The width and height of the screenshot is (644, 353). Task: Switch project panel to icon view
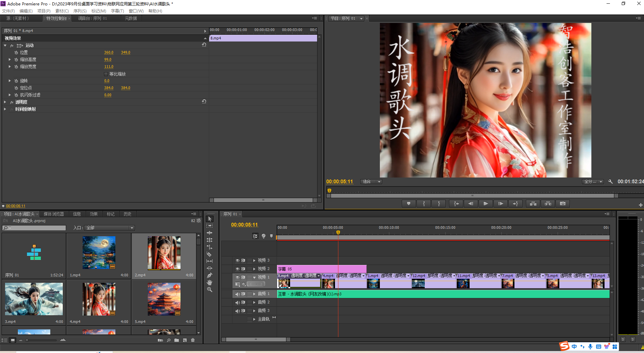tap(13, 340)
